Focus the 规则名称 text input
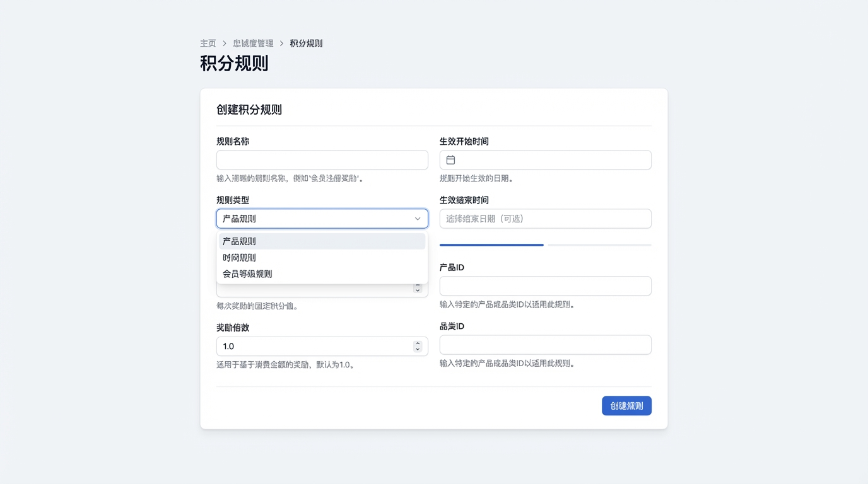This screenshot has width=868, height=484. pos(322,160)
